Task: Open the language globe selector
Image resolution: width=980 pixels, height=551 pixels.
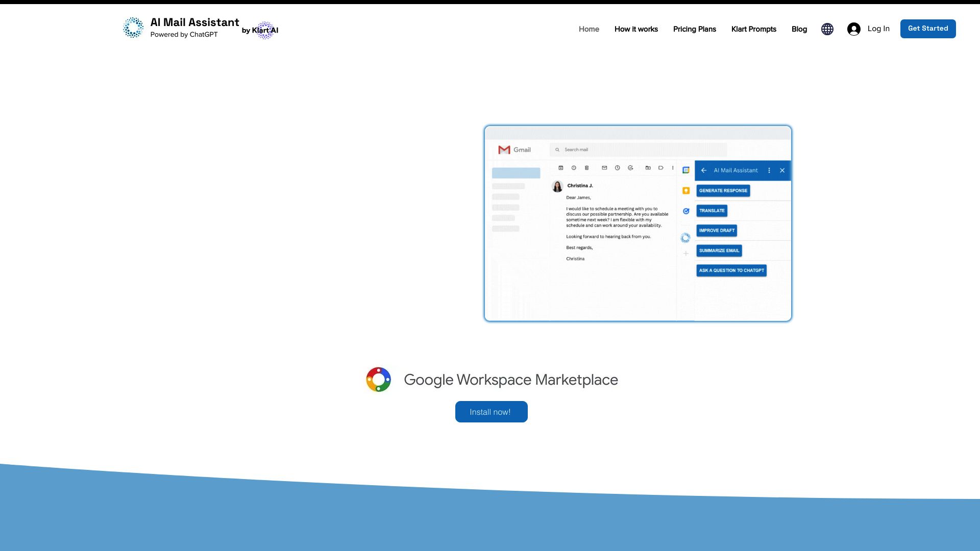Action: tap(827, 29)
